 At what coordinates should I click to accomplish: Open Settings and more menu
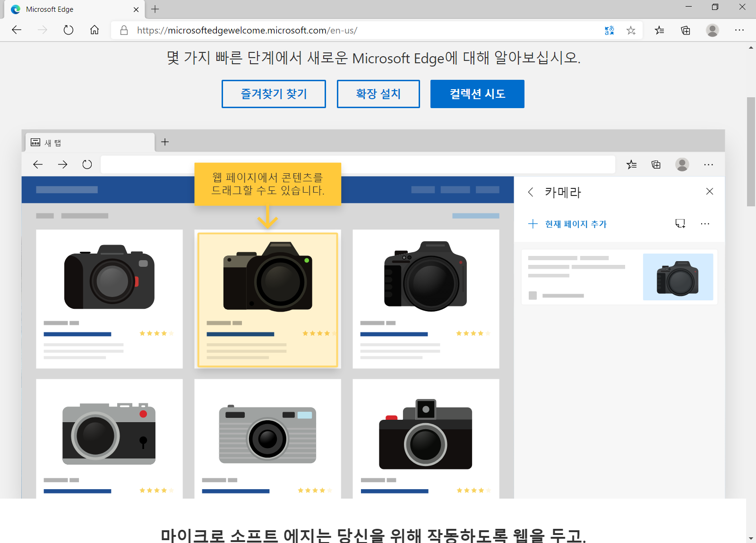[x=739, y=30]
